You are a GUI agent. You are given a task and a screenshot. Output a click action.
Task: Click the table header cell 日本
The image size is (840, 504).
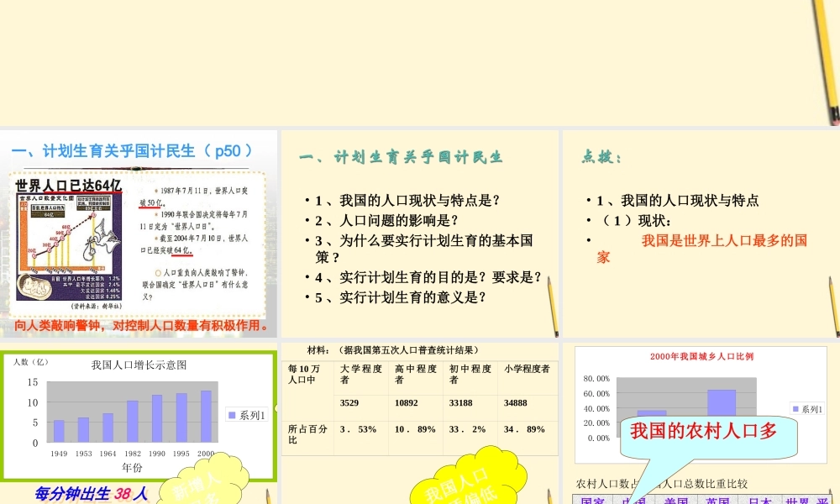click(759, 501)
